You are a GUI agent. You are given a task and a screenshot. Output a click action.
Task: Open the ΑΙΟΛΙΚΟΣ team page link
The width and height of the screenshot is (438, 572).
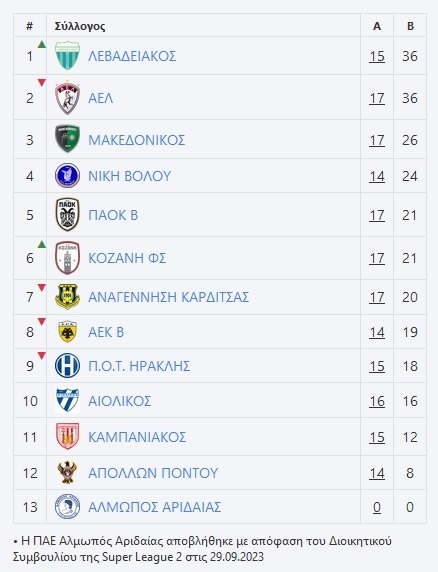(x=120, y=401)
